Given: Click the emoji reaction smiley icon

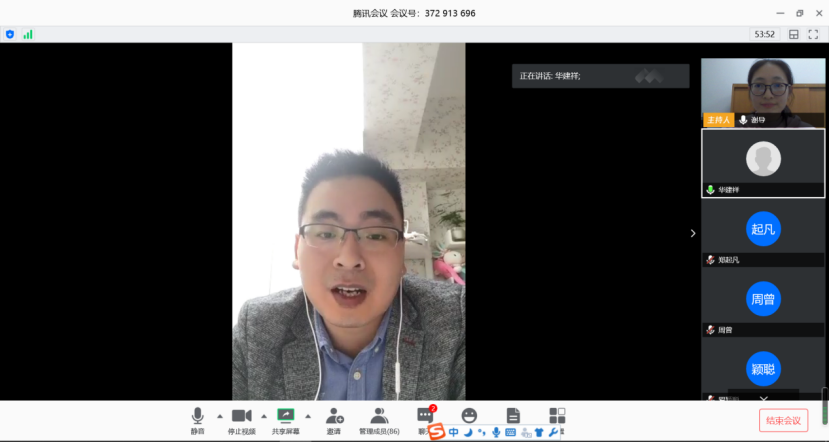Looking at the screenshot, I should (469, 414).
